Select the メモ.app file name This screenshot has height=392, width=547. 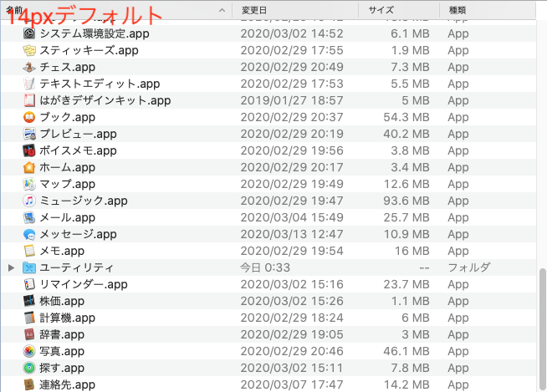(x=62, y=251)
